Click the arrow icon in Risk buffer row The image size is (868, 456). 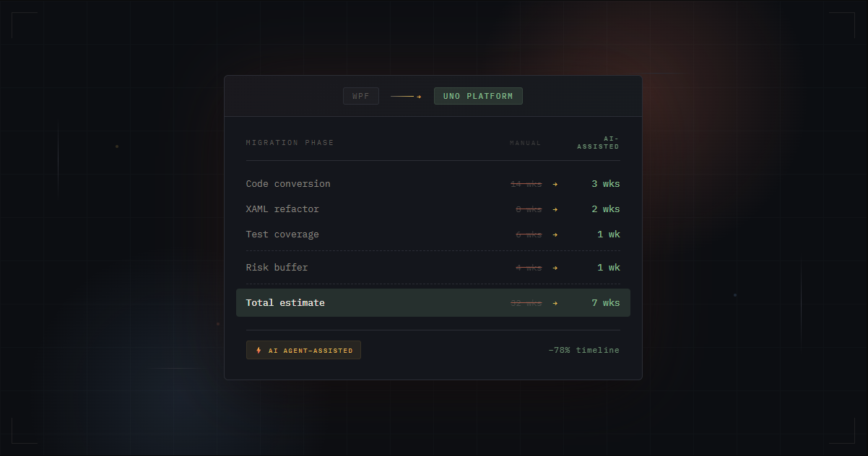point(555,268)
